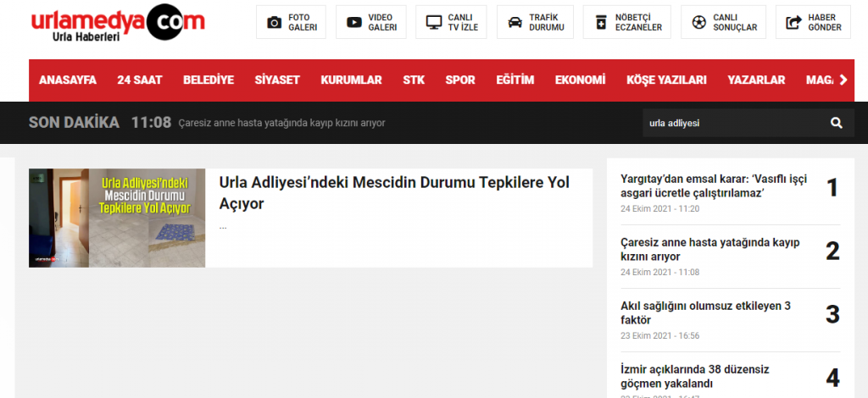
Task: Click the search field containing 'urla adliyesi'
Action: pos(729,123)
